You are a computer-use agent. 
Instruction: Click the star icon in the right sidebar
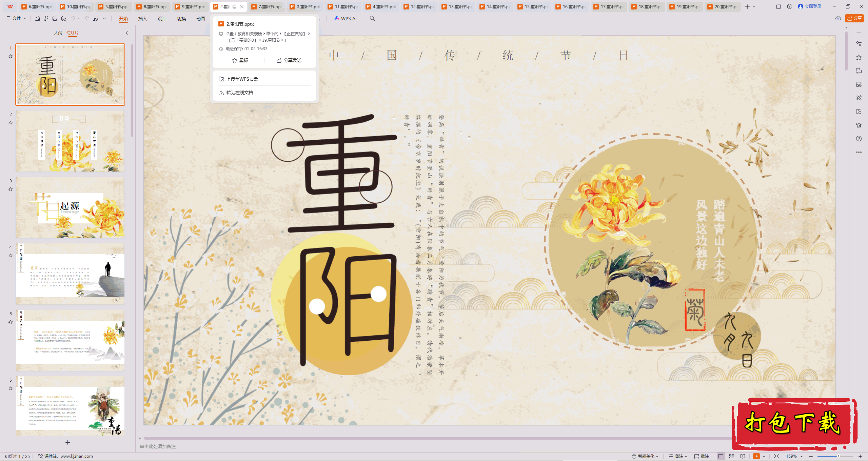pos(859,57)
